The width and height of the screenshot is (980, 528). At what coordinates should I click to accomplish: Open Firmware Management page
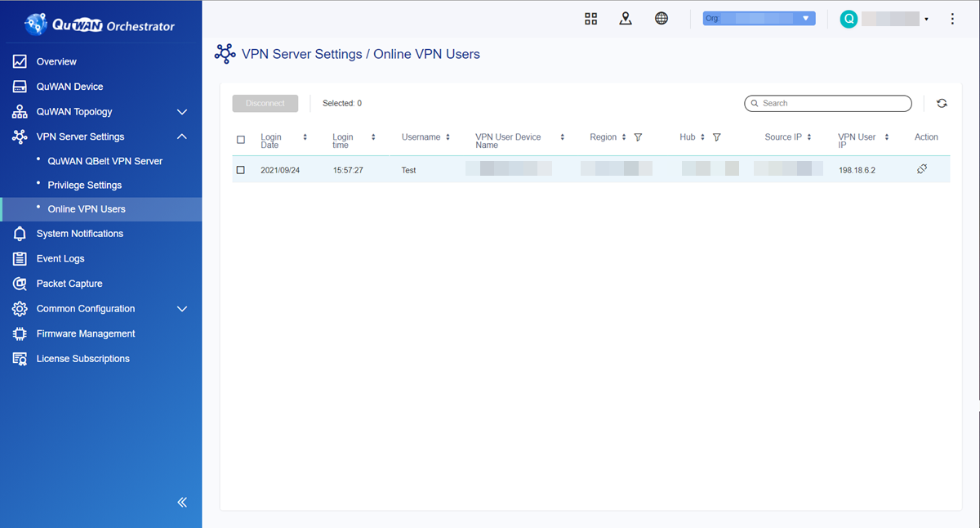click(86, 333)
